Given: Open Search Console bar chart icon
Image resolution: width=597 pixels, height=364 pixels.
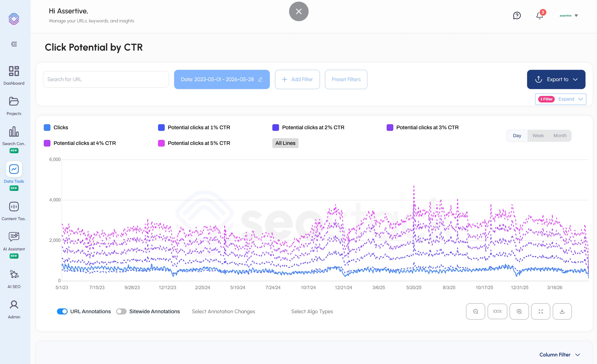Looking at the screenshot, I should tap(14, 132).
